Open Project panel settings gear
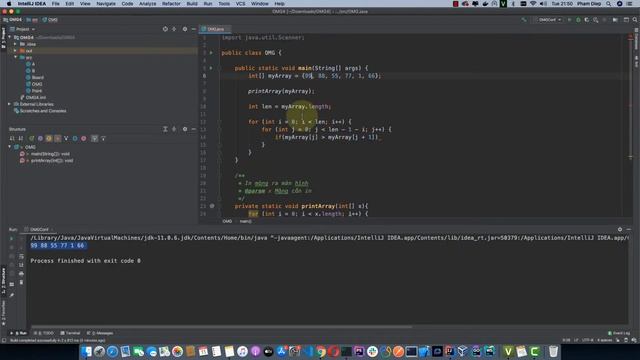Image resolution: width=640 pixels, height=360 pixels. click(x=185, y=29)
